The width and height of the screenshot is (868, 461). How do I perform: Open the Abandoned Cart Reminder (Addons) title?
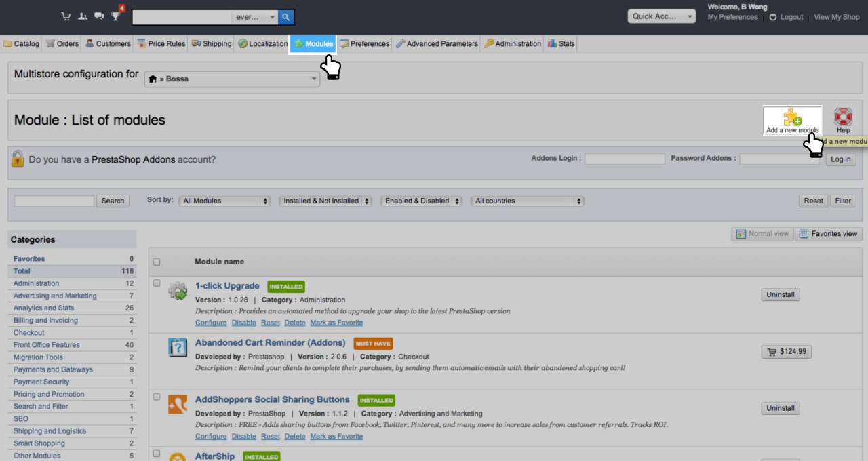[271, 343]
